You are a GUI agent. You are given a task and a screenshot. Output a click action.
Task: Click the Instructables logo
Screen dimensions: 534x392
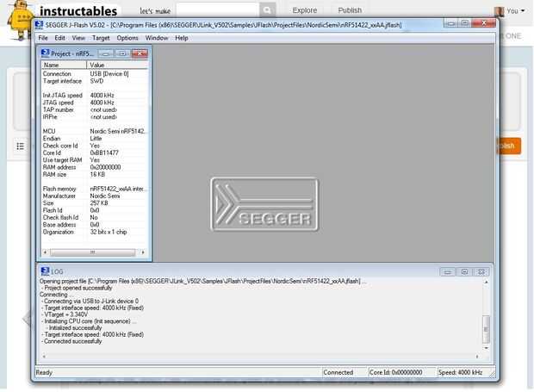click(x=78, y=11)
